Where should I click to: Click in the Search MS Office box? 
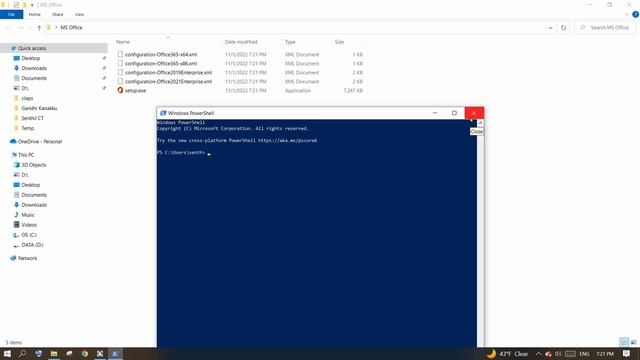[606, 28]
